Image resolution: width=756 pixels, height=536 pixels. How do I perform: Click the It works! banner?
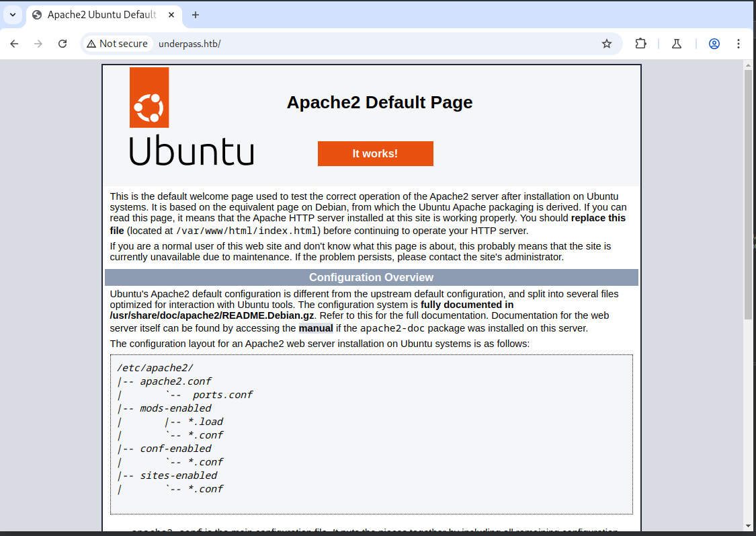click(376, 153)
